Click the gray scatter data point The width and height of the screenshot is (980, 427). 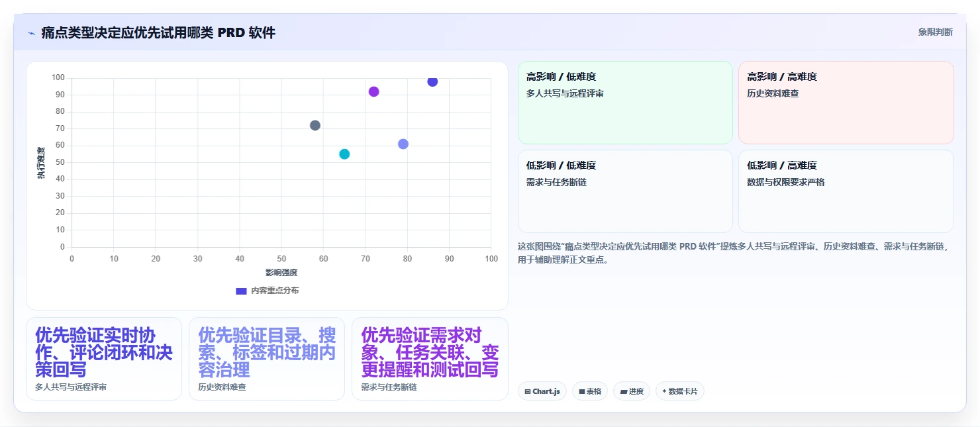pos(315,125)
